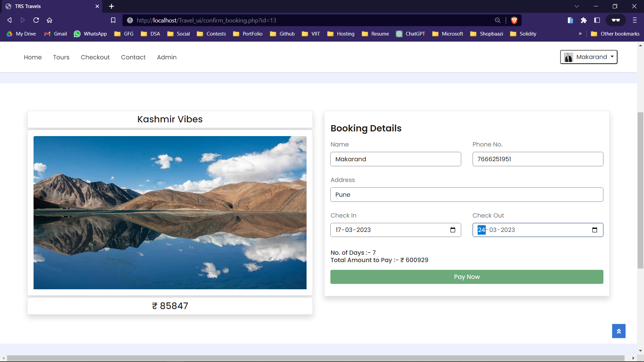Screen dimensions: 644x362
Task: Open the Check Out date picker calendar
Action: pyautogui.click(x=595, y=230)
